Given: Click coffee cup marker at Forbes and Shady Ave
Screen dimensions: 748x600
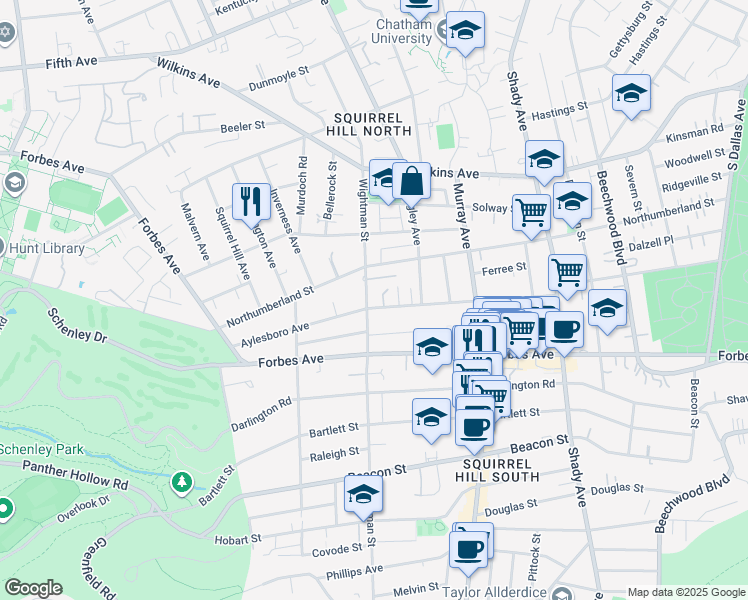Looking at the screenshot, I should click(x=564, y=330).
